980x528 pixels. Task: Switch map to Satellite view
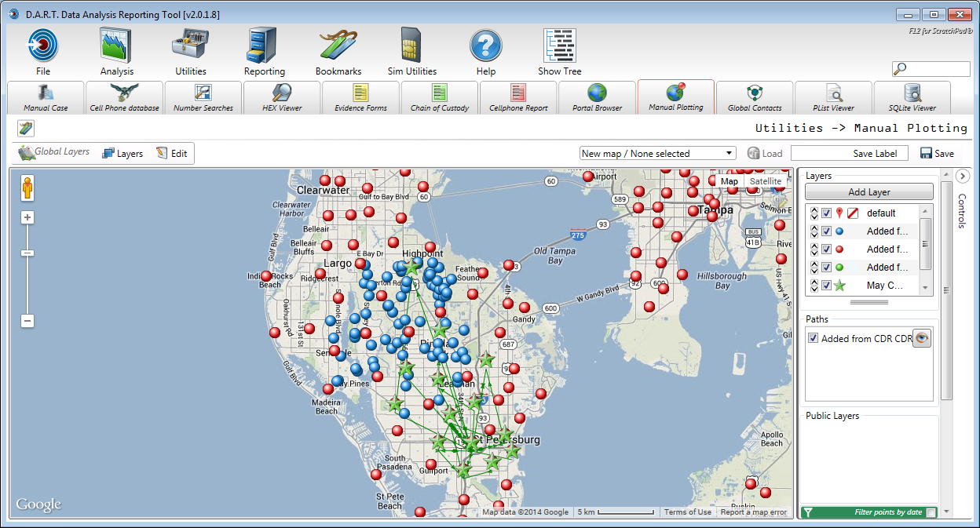[765, 181]
